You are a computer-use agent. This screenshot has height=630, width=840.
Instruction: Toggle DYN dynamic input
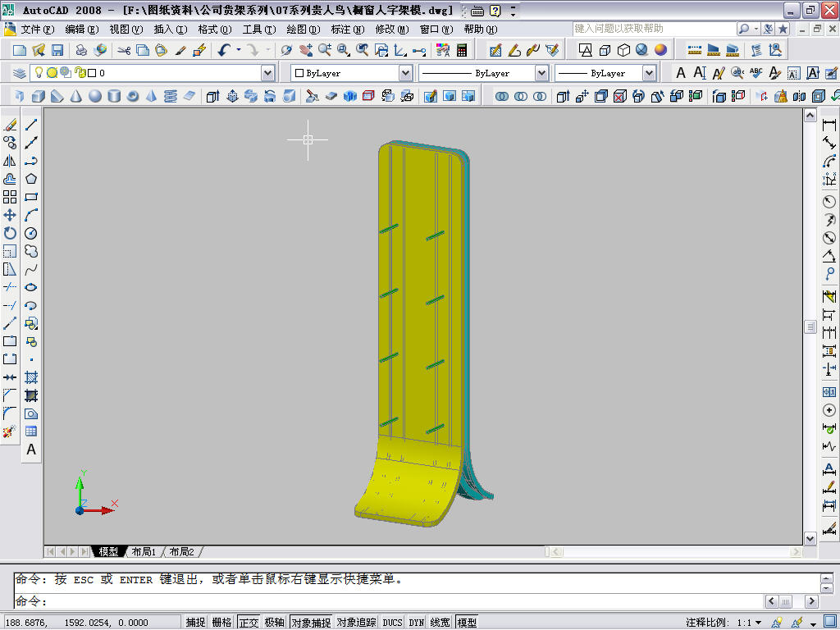pos(416,622)
